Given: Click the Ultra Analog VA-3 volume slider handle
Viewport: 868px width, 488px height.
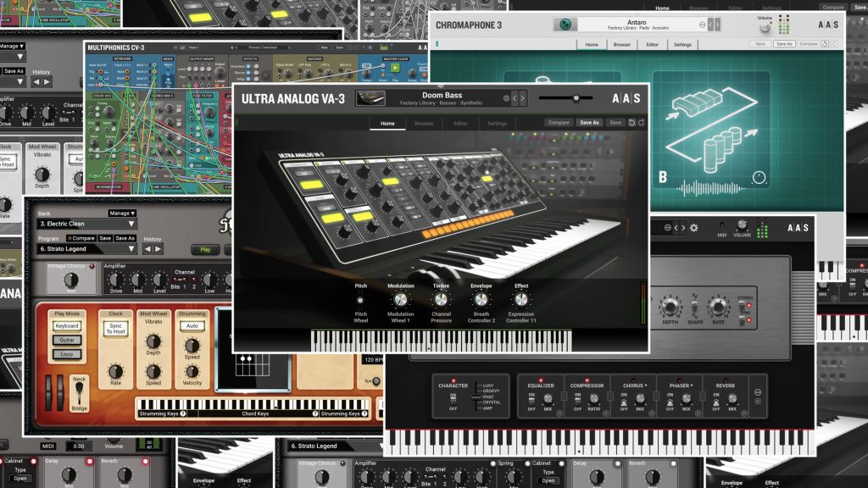Looking at the screenshot, I should tap(576, 98).
